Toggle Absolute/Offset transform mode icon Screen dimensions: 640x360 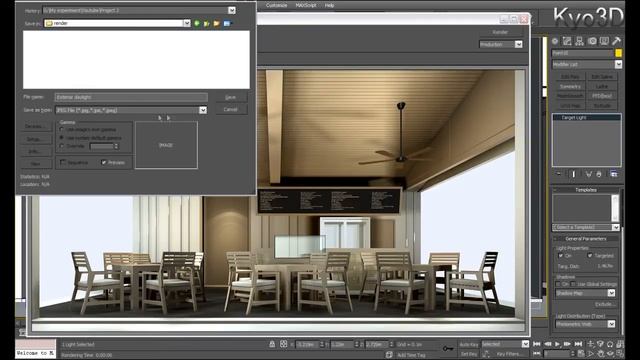(x=284, y=344)
